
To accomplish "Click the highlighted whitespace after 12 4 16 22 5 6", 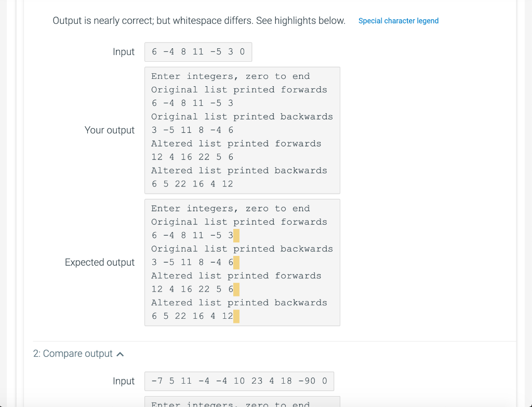I will [x=236, y=289].
